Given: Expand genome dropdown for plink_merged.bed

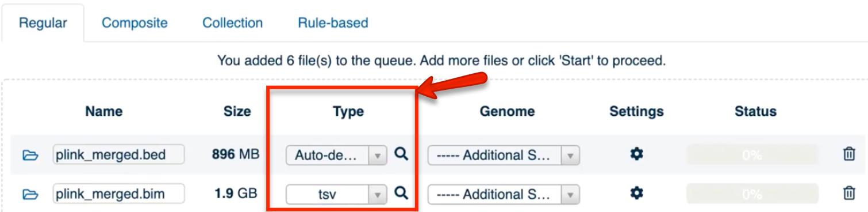Looking at the screenshot, I should 504,155.
